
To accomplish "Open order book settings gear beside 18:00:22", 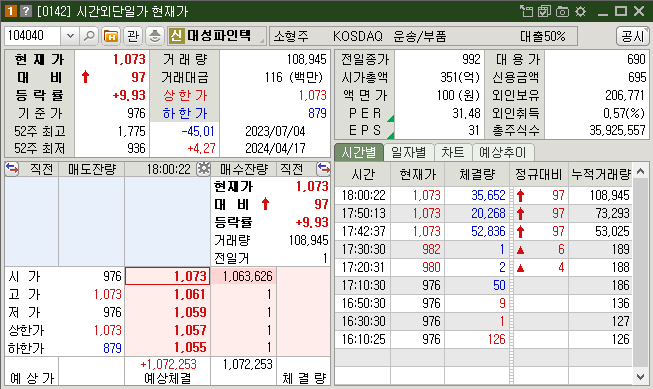I will (x=203, y=169).
